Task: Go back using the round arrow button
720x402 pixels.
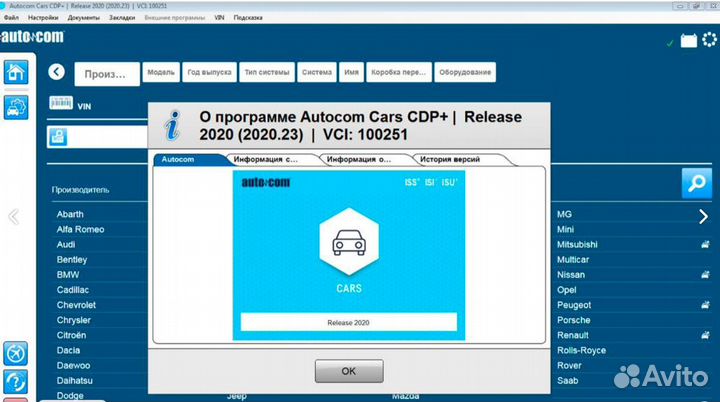Action: pos(56,72)
